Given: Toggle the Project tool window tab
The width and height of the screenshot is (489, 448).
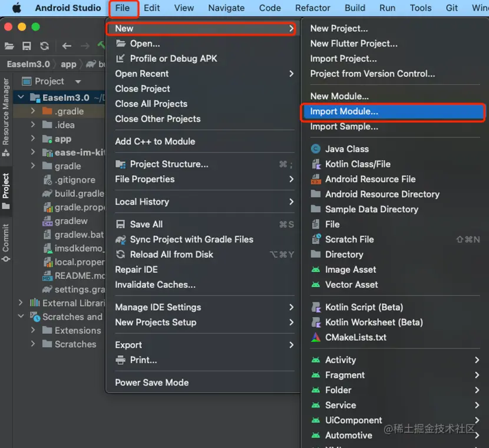Looking at the screenshot, I should pyautogui.click(x=6, y=191).
